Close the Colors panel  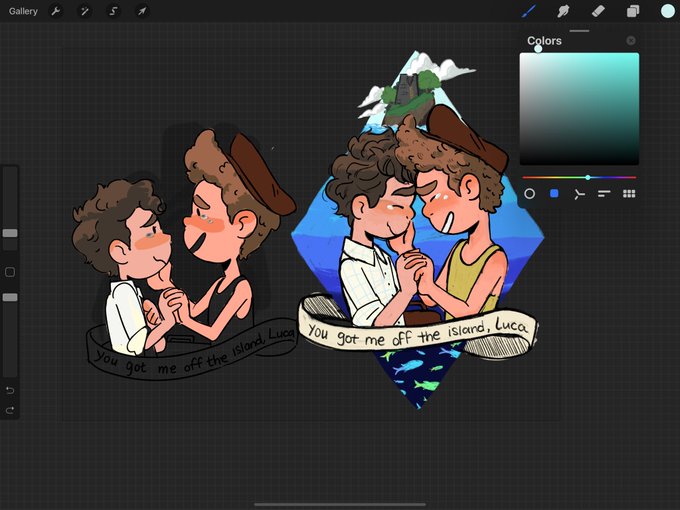coord(631,40)
